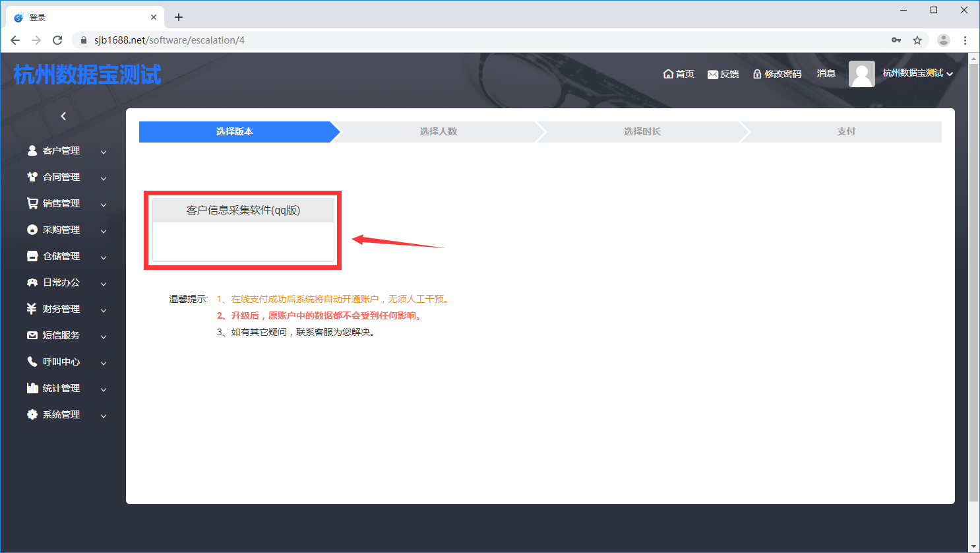The height and width of the screenshot is (553, 980).
Task: Click the 客户管理 person icon
Action: [32, 150]
